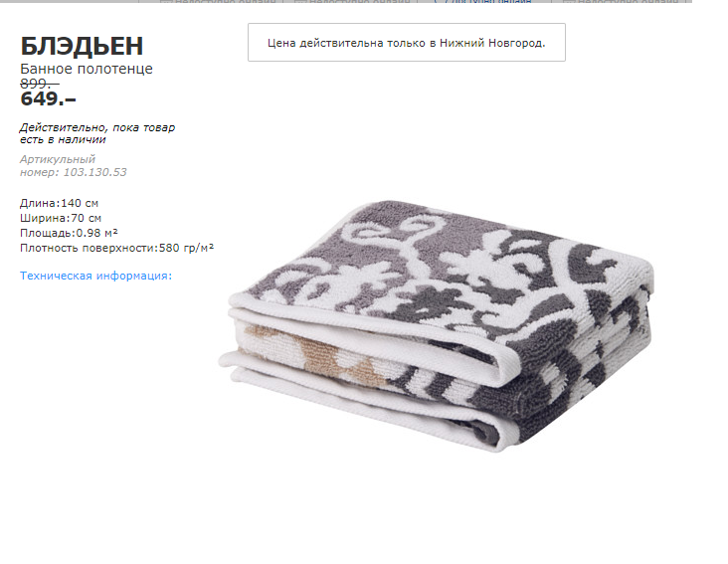Screen dimensions: 728x564
Task: Click the article number 103.130.53
Action: click(94, 172)
